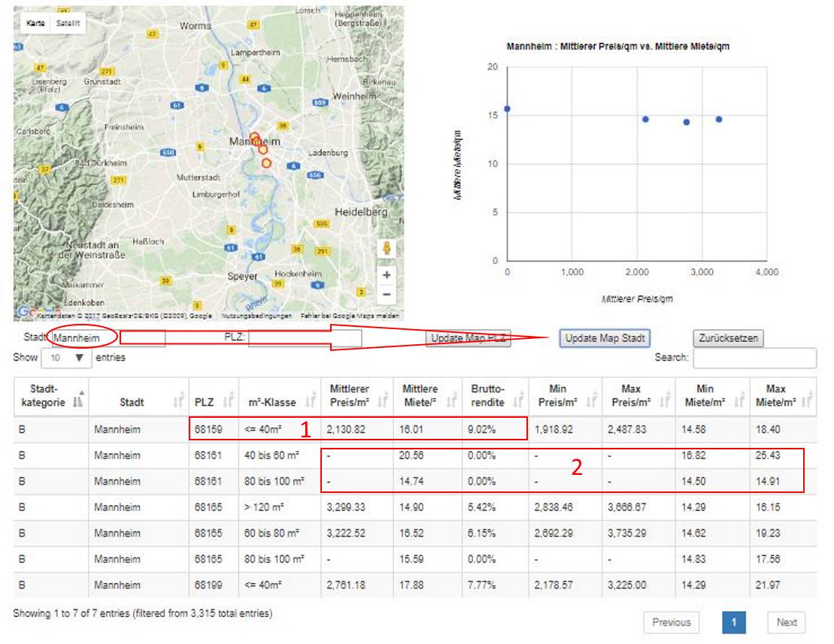834x644 pixels.
Task: Open the Show entries dropdown
Action: pyautogui.click(x=68, y=359)
